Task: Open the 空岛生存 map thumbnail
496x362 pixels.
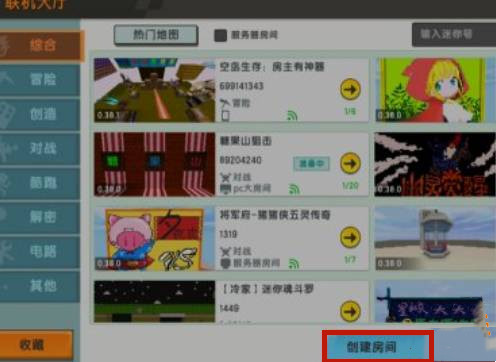Action: click(154, 90)
